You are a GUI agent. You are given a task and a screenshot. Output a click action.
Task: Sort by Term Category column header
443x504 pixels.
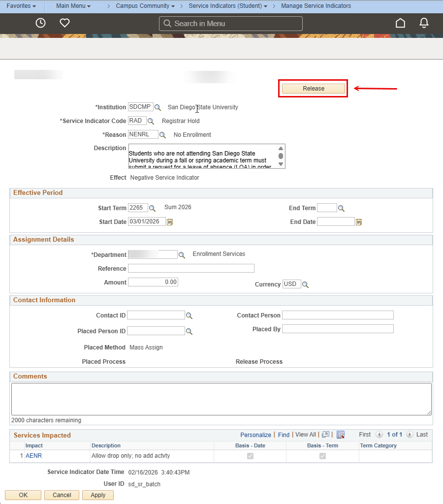point(378,445)
